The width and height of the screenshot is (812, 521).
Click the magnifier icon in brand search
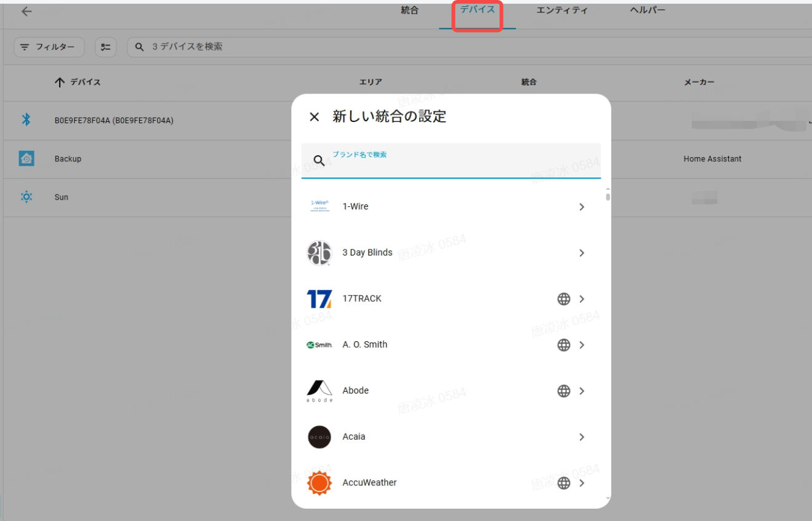tap(319, 161)
